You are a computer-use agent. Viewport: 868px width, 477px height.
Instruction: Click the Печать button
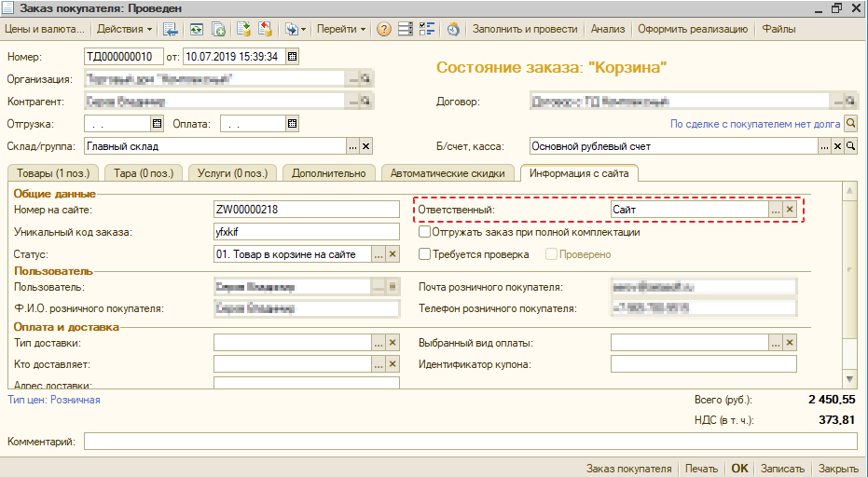tap(701, 468)
